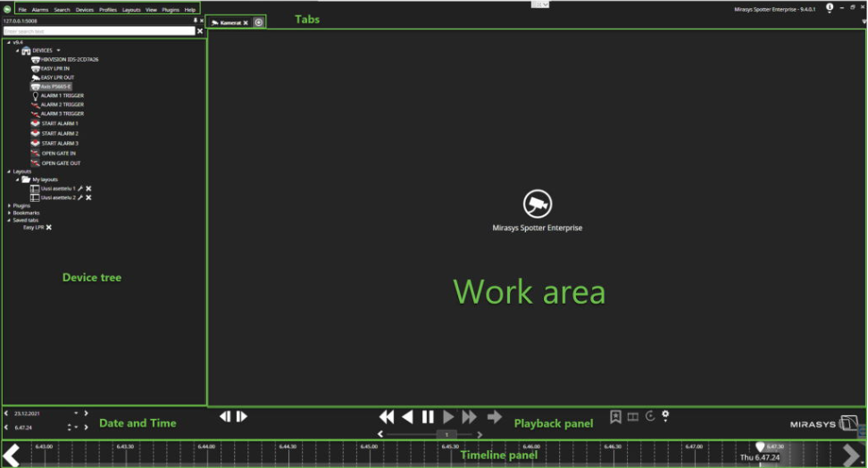Click the wrench icon next to Uusi asettelu 1
This screenshot has height=468, width=868.
click(80, 188)
